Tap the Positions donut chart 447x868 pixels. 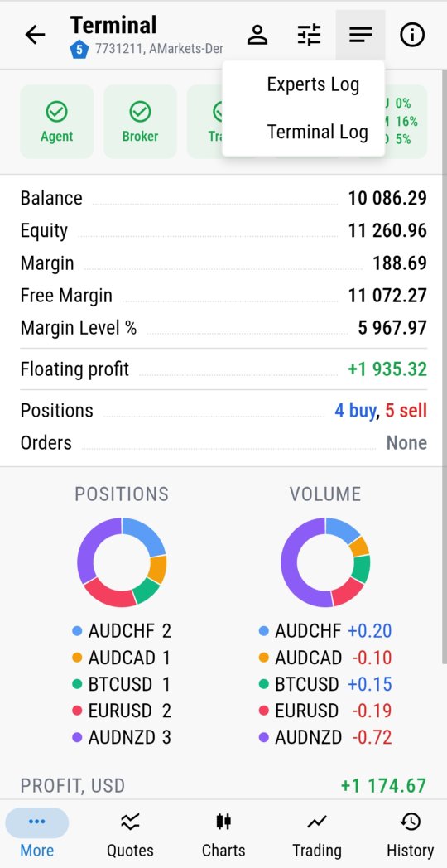pyautogui.click(x=122, y=562)
